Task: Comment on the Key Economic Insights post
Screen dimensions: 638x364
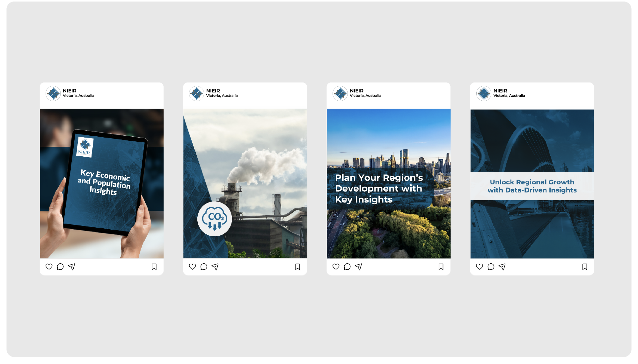Action: (60, 267)
